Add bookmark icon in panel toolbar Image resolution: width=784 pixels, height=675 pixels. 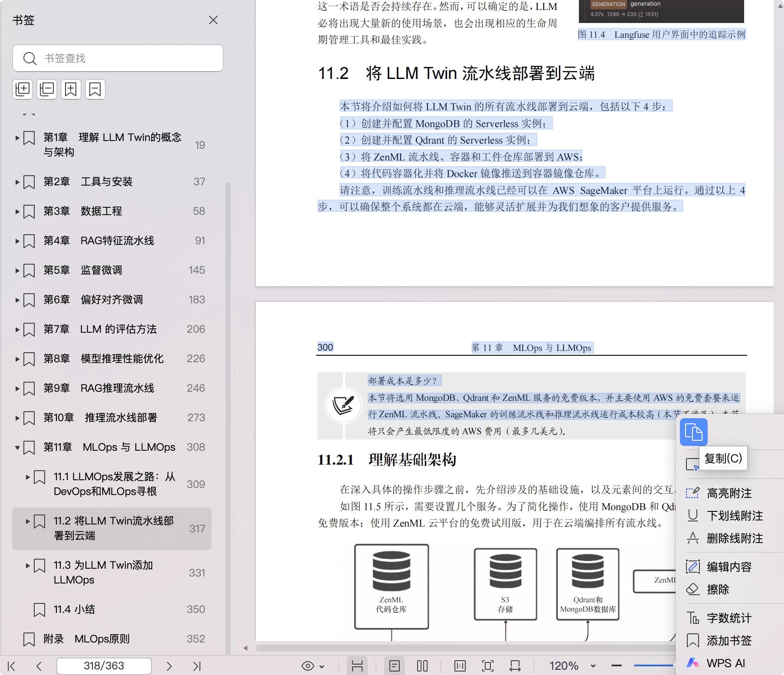tap(71, 89)
